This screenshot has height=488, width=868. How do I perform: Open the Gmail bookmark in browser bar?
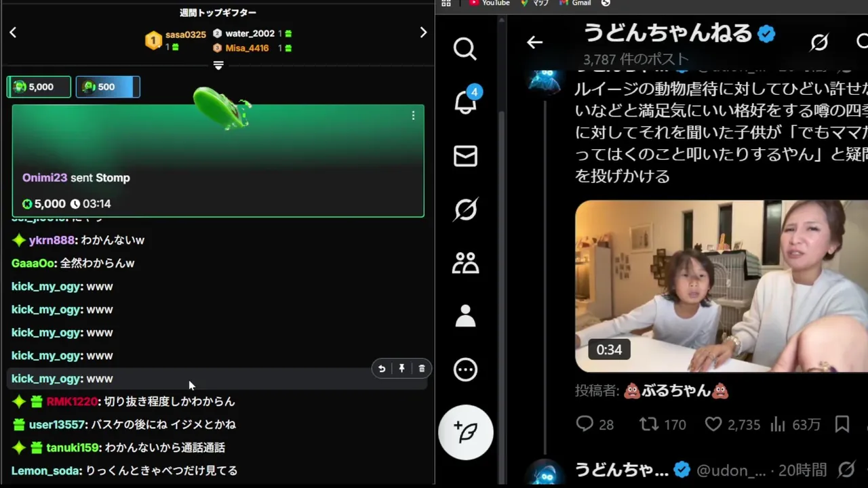576,3
